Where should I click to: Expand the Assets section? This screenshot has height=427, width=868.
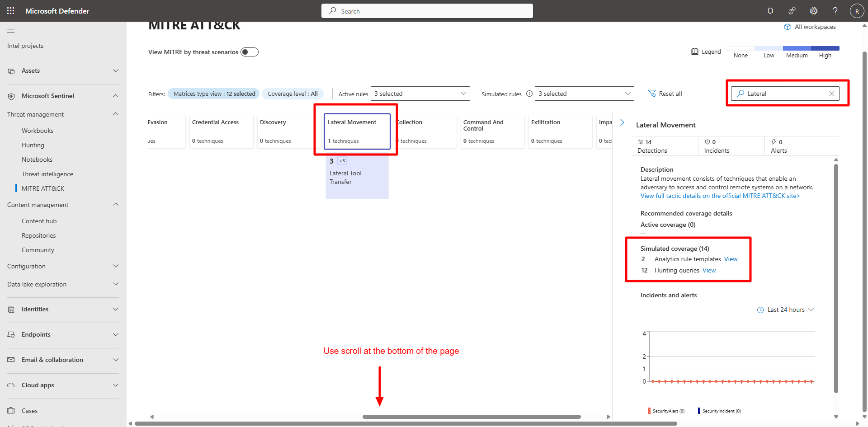[x=116, y=71]
